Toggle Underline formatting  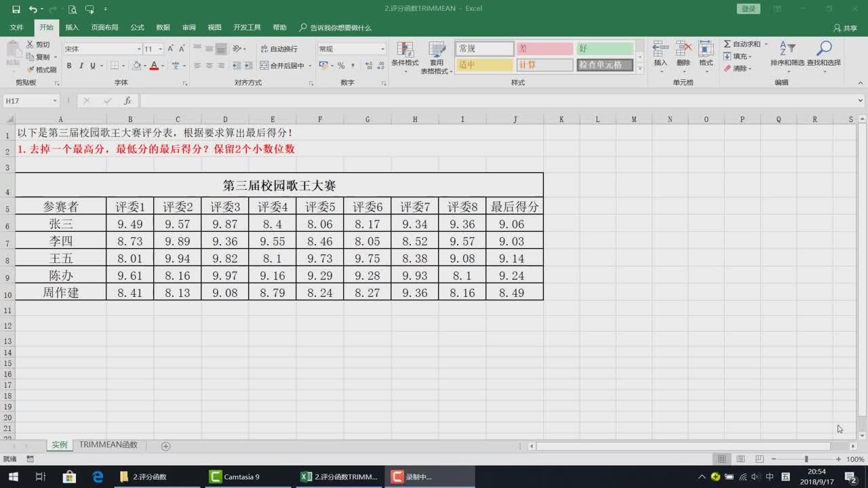point(92,66)
